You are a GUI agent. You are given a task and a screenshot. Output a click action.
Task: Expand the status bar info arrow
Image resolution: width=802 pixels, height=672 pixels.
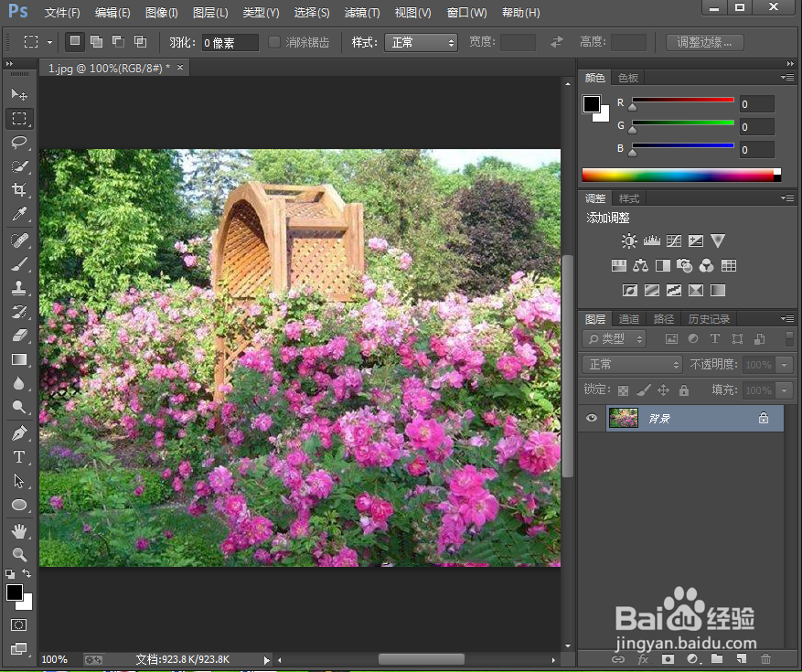[x=266, y=660]
